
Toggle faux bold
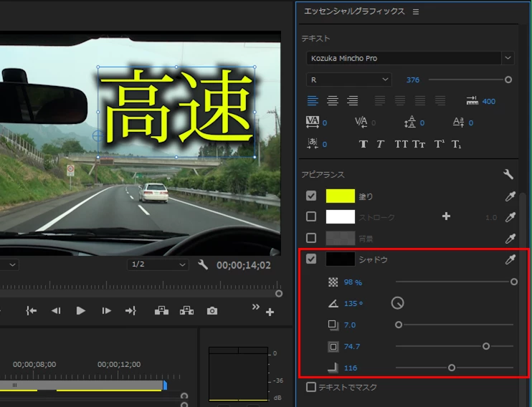363,144
